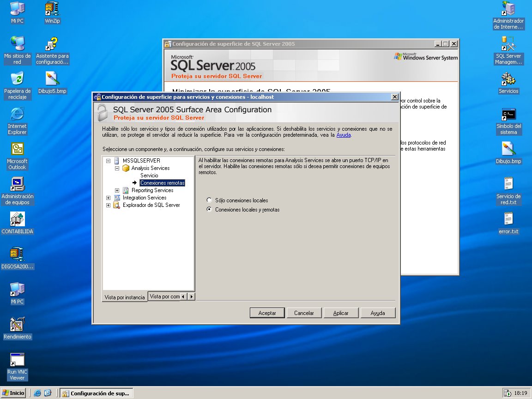The width and height of the screenshot is (532, 399).
Task: Click the second quick launch icon
Action: point(48,393)
